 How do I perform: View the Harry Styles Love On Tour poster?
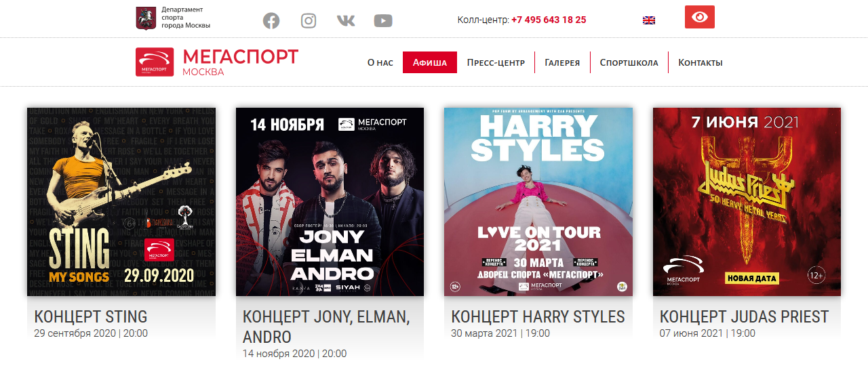click(x=538, y=202)
